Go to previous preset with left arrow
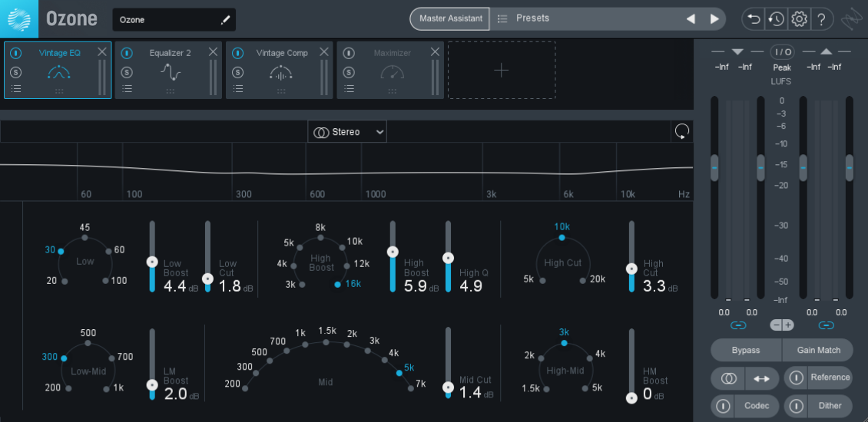 [x=691, y=19]
